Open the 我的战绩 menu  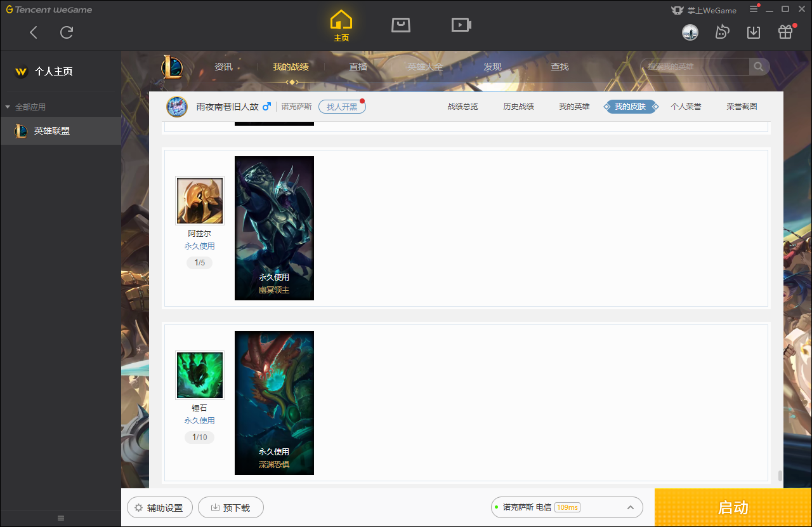click(291, 67)
